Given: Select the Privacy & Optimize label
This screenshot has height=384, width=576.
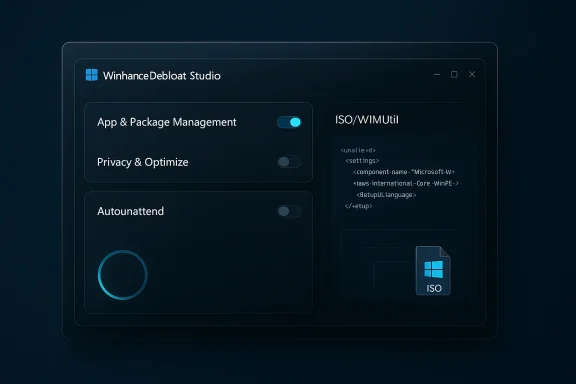Looking at the screenshot, I should [x=143, y=162].
